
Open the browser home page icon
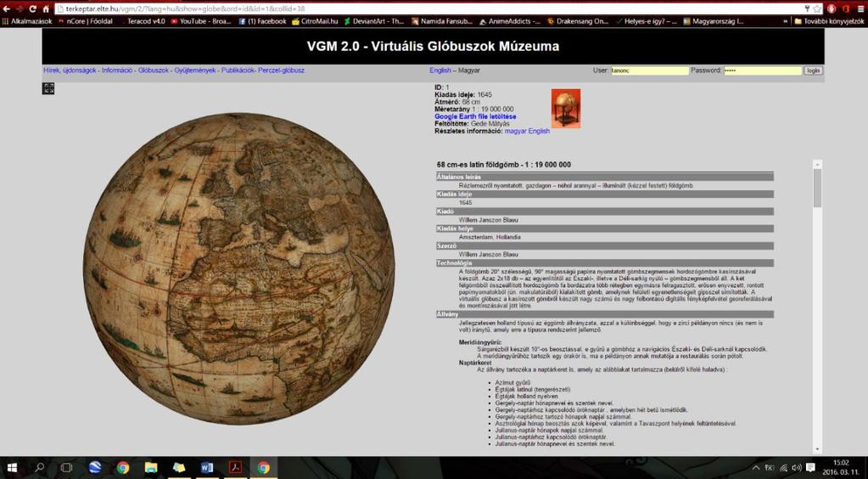(46, 8)
